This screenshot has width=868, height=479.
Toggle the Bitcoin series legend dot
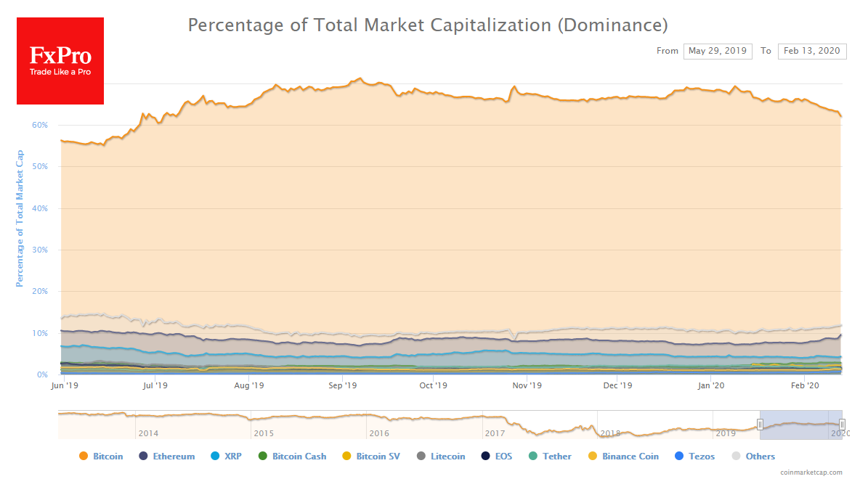click(x=84, y=457)
